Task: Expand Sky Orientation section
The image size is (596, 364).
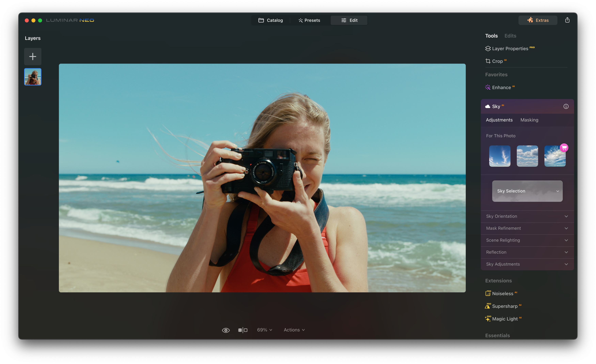Action: 527,216
